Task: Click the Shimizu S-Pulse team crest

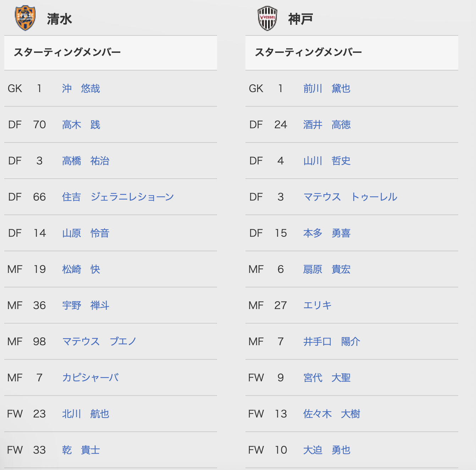Action: click(25, 18)
